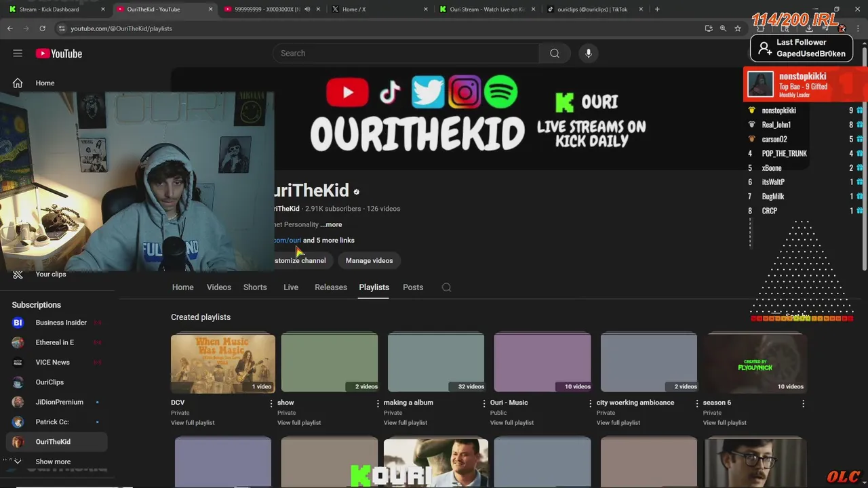The image size is (868, 488).
Task: Click the install/cast icon in address bar
Action: [708, 28]
